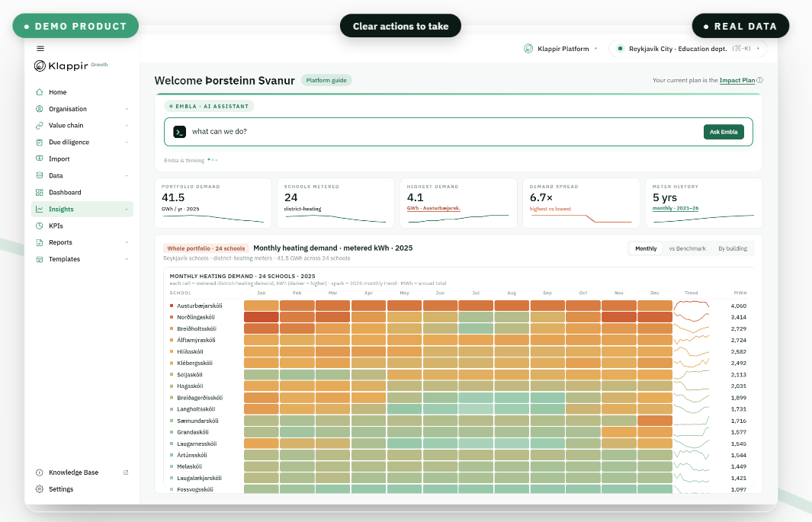This screenshot has width=812, height=522.
Task: Click the Value chain link icon
Action: click(40, 125)
